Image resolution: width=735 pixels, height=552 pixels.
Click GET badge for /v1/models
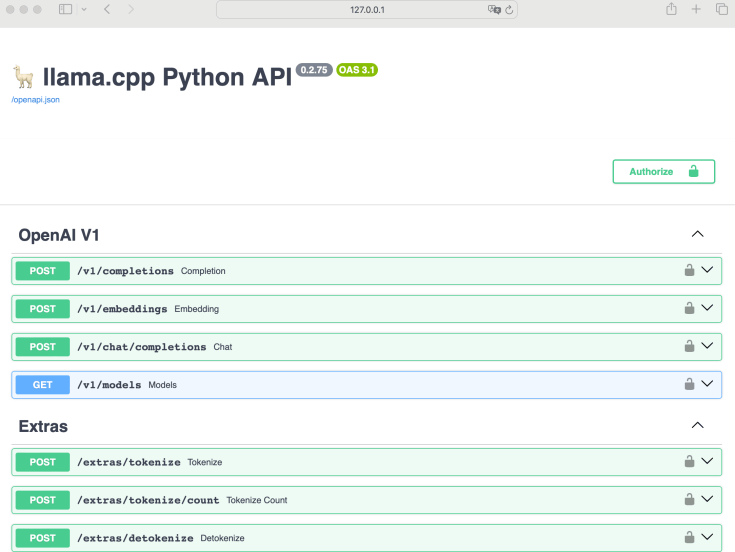[x=43, y=385]
